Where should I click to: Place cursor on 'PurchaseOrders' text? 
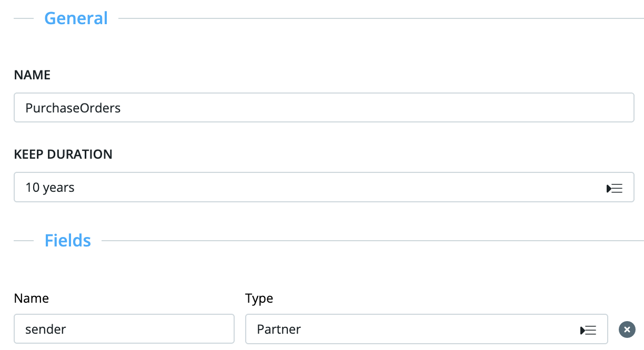pos(73,108)
